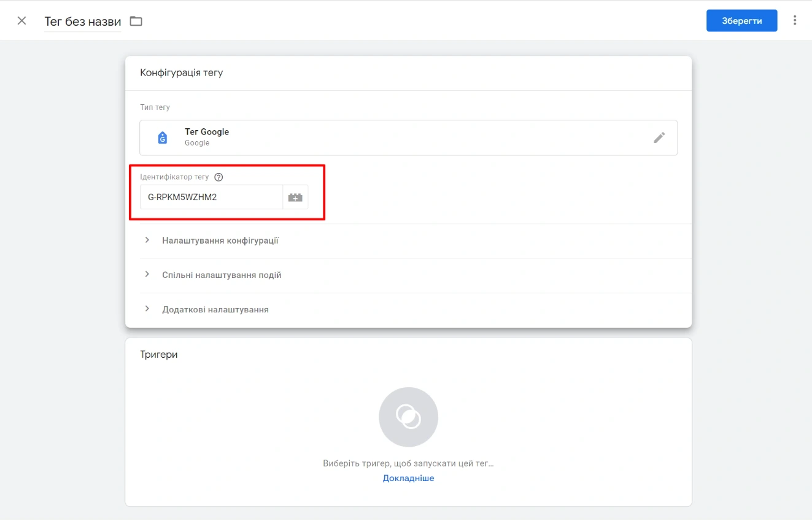Click the Виберіть тригер prompt text
The height and width of the screenshot is (521, 812).
click(408, 463)
